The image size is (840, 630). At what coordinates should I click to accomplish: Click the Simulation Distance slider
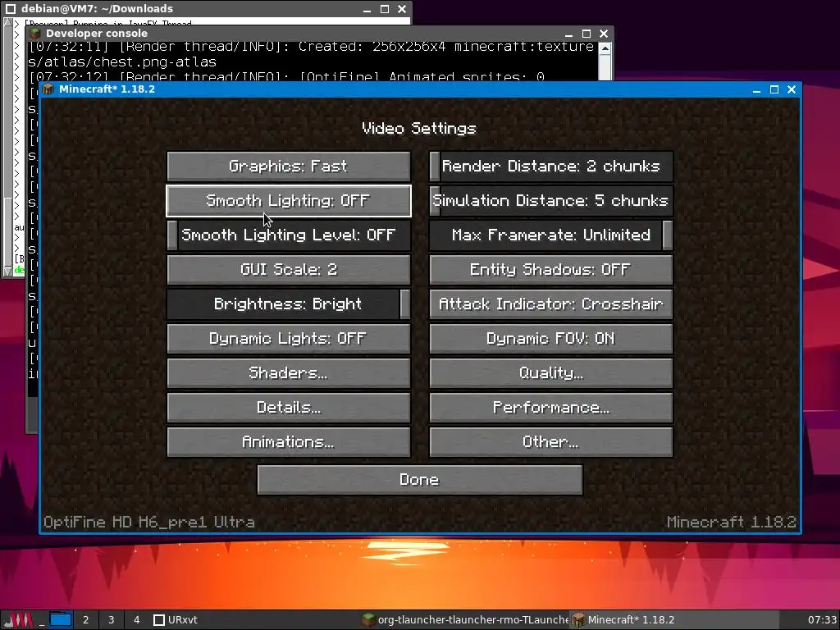tap(551, 201)
